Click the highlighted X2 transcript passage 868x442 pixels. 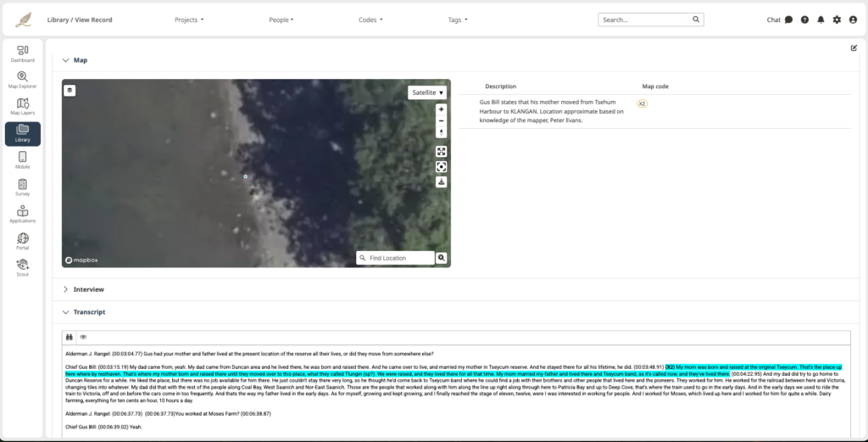coord(453,371)
